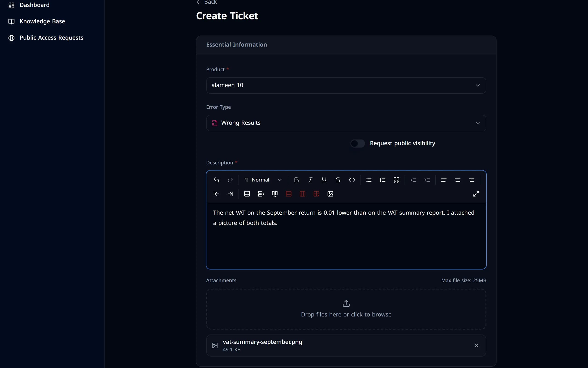Click the image file icon of the attachment

215,345
